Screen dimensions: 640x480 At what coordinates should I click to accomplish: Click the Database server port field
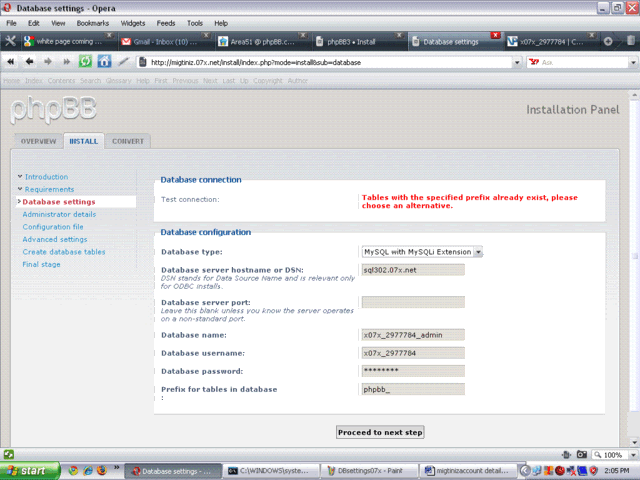tap(413, 302)
